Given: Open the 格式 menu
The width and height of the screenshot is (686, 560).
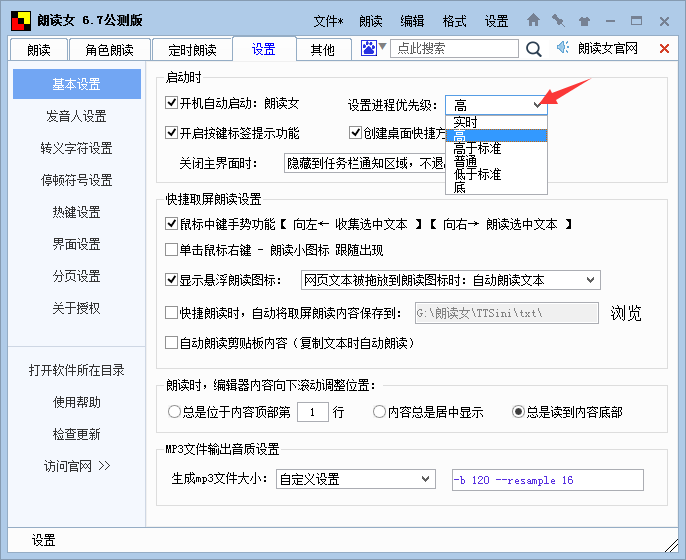Looking at the screenshot, I should 454,21.
